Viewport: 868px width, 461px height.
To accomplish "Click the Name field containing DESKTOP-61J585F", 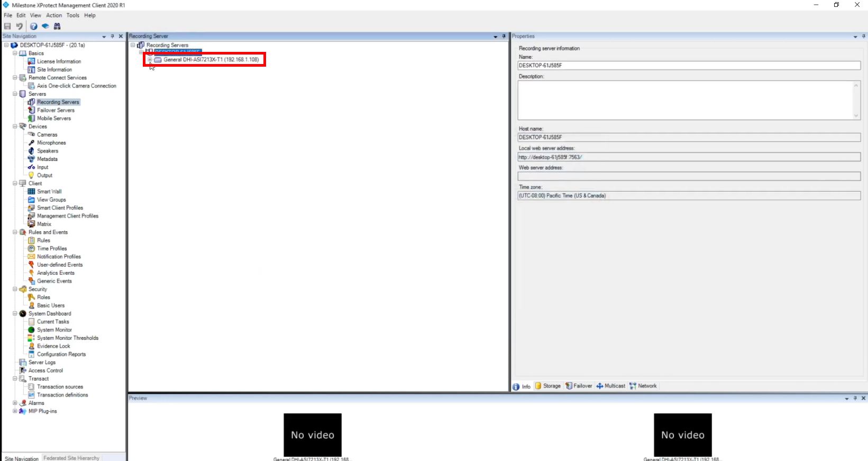I will click(689, 66).
